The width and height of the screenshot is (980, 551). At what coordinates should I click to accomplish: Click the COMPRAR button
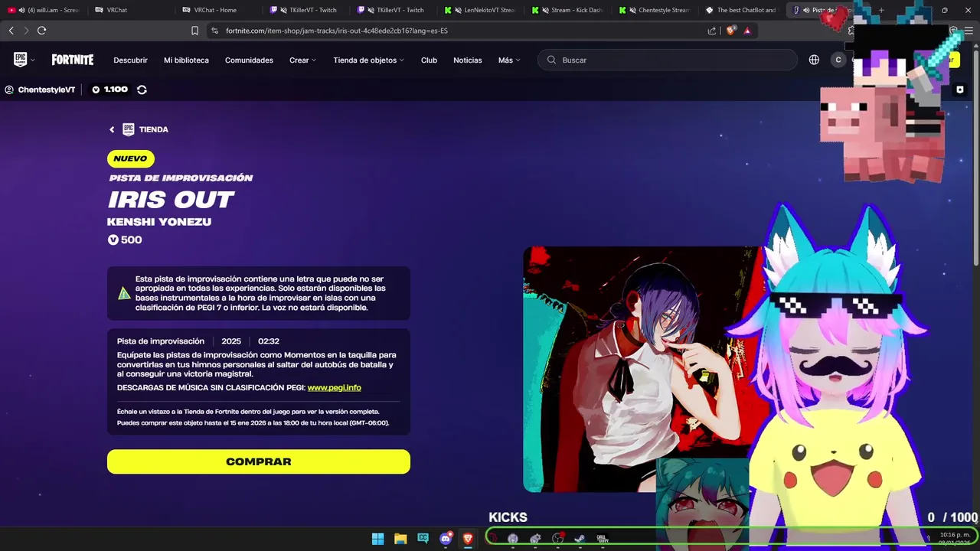[x=259, y=461]
